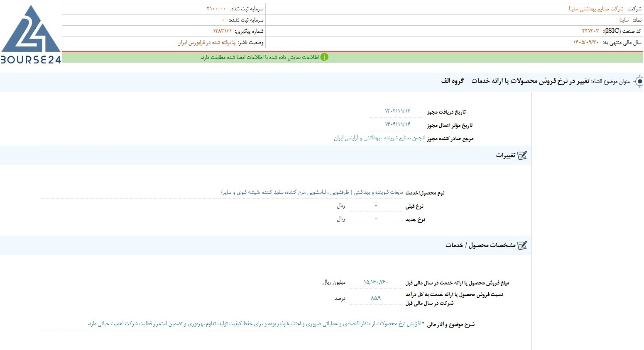
Task: Click the شماره پیگیری label in the header
Action: click(249, 31)
